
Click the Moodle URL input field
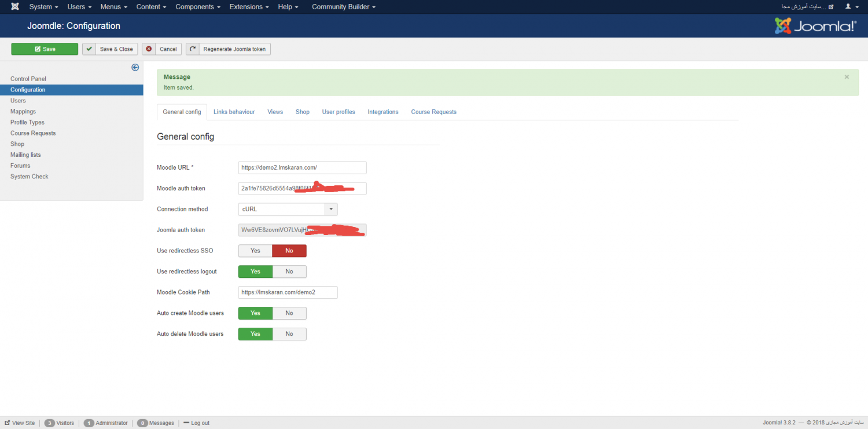[302, 167]
